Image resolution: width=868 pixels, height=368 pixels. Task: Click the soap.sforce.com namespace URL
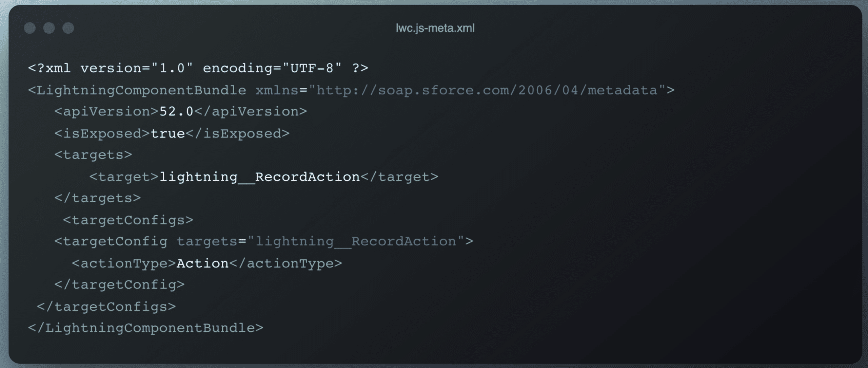(x=487, y=90)
